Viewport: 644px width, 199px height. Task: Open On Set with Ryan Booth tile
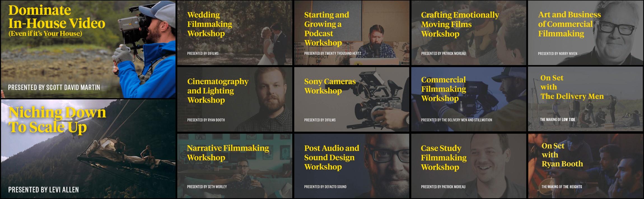tap(585, 166)
